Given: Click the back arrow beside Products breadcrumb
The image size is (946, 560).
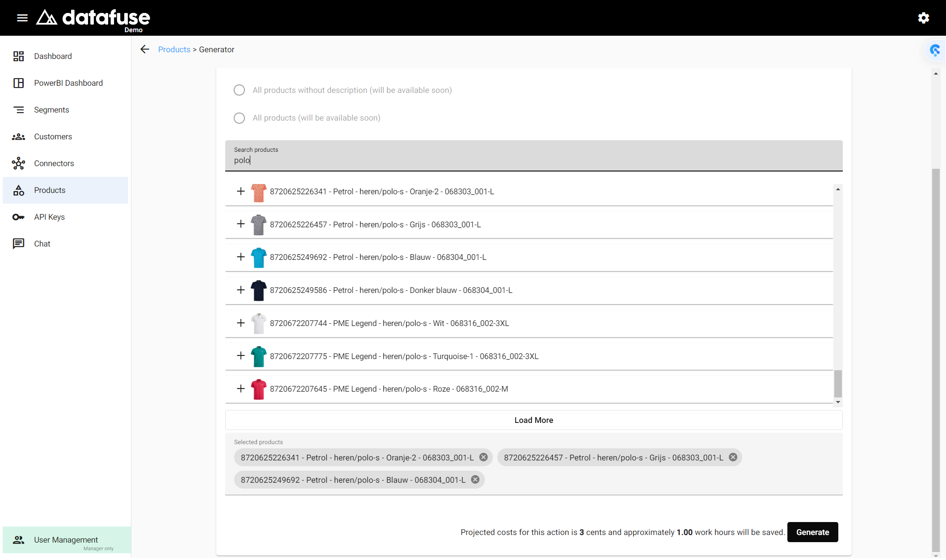Looking at the screenshot, I should (145, 49).
